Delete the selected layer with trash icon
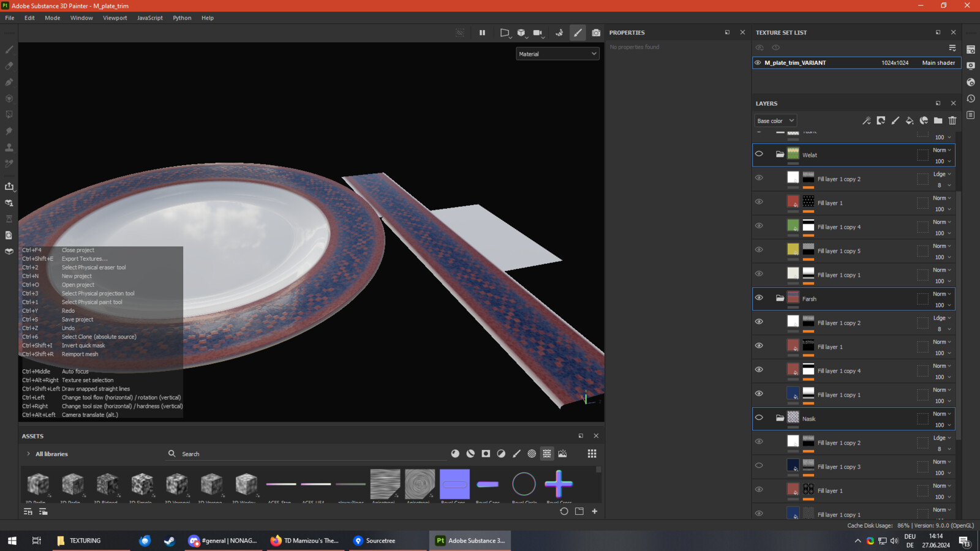This screenshot has width=980, height=551. 952,121
